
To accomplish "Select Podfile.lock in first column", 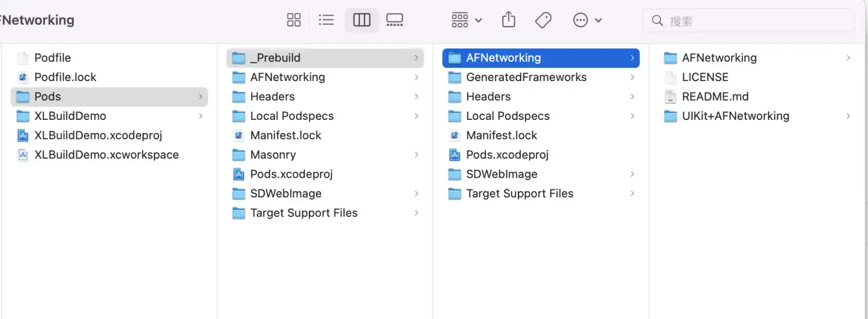I will click(x=65, y=77).
